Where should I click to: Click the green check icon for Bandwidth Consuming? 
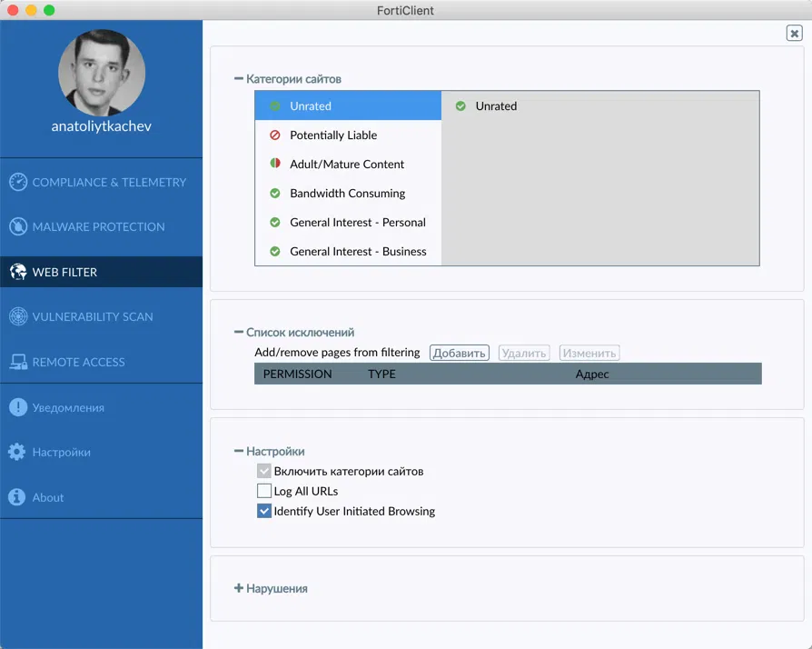tap(275, 193)
